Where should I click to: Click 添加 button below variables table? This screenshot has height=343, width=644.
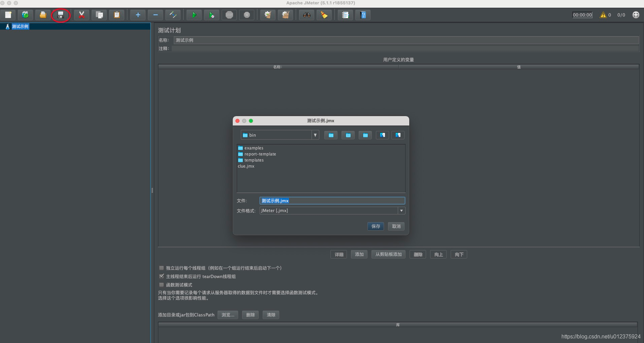click(359, 254)
